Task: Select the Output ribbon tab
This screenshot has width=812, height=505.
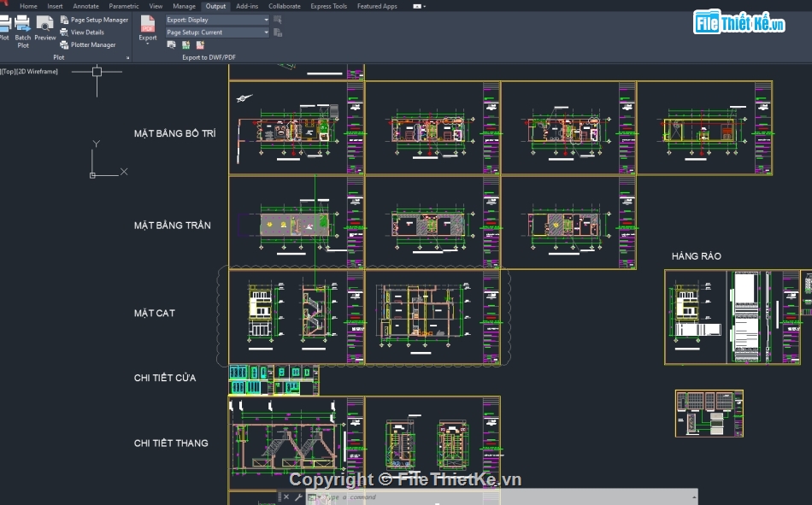Action: coord(215,6)
